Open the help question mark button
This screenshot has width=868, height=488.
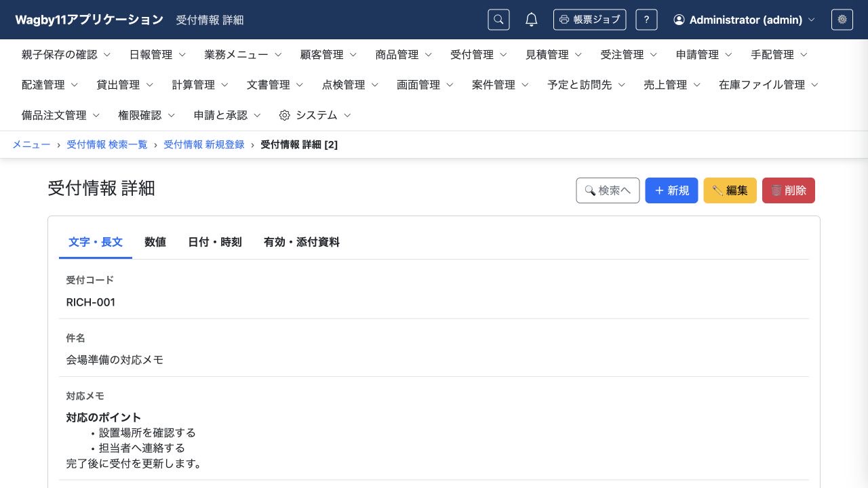point(646,20)
